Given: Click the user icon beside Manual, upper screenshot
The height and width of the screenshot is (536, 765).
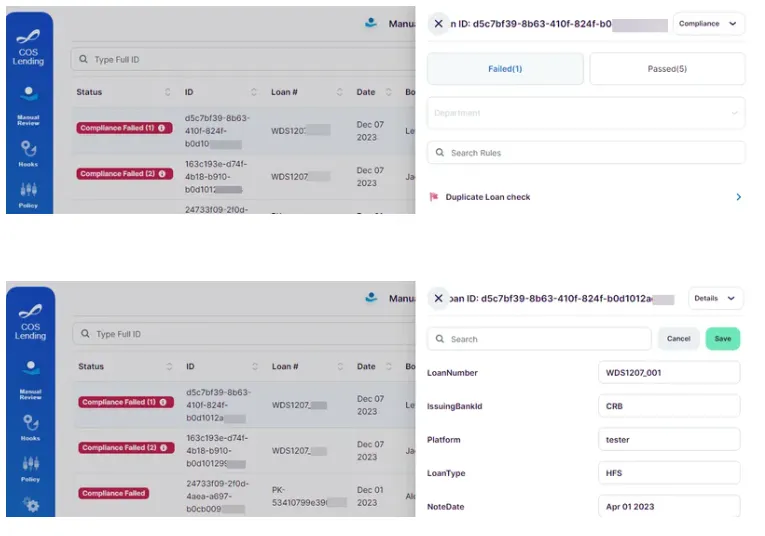Looking at the screenshot, I should [371, 22].
